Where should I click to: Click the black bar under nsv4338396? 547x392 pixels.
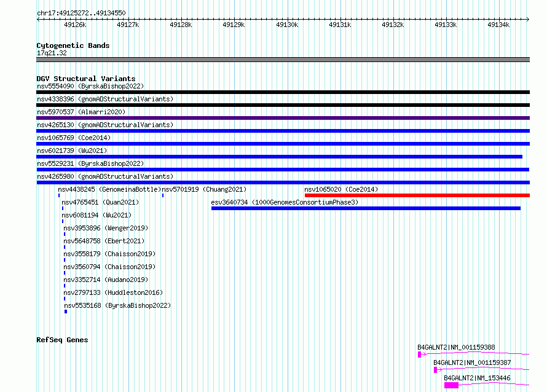click(x=283, y=105)
